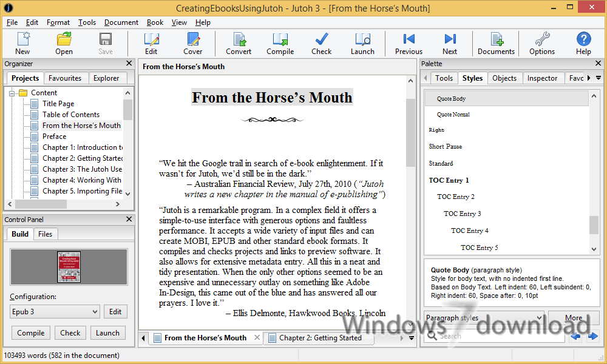Close the Palette panel
This screenshot has height=364, width=607.
598,63
